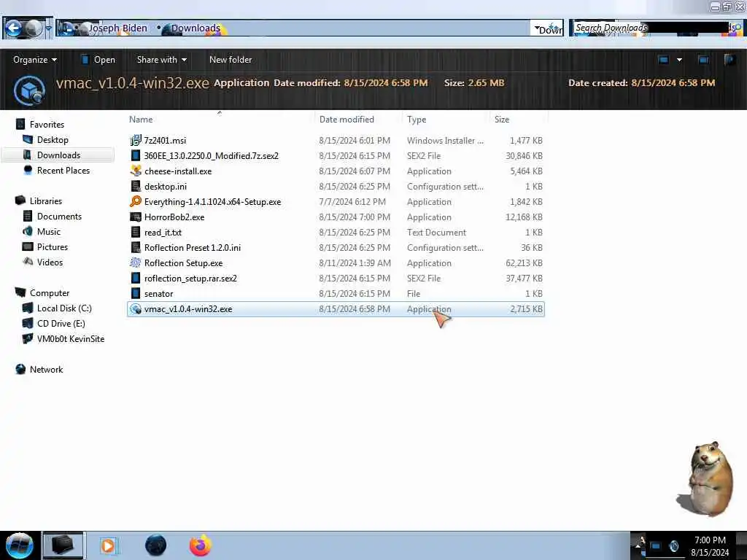Viewport: 747px width, 560px height.
Task: Select the senator file icon
Action: (x=136, y=293)
